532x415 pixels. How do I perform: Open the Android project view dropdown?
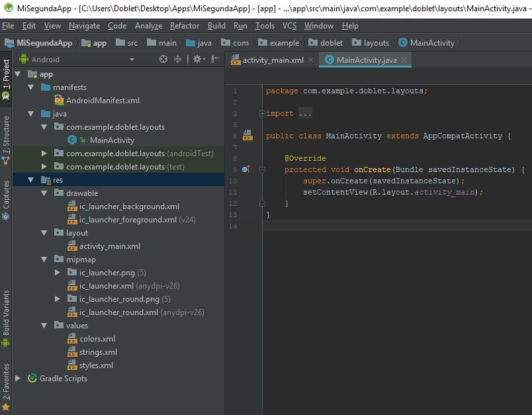pyautogui.click(x=132, y=60)
